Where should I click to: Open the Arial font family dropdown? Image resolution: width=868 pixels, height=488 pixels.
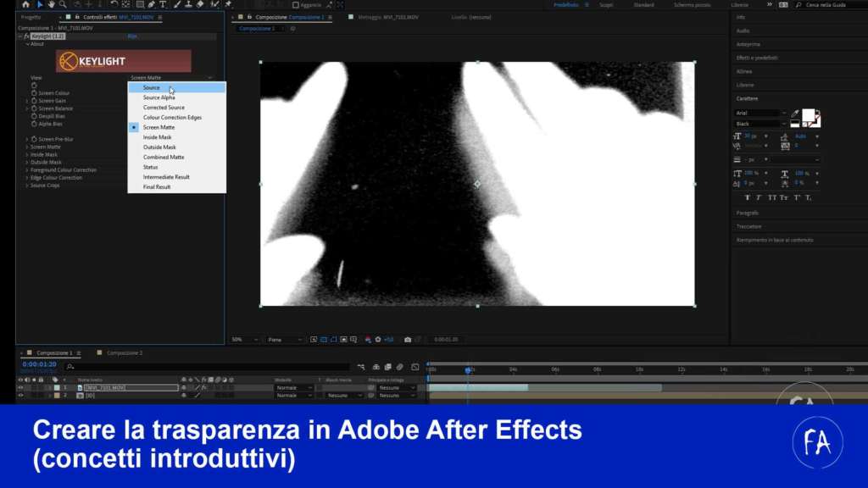(760, 113)
